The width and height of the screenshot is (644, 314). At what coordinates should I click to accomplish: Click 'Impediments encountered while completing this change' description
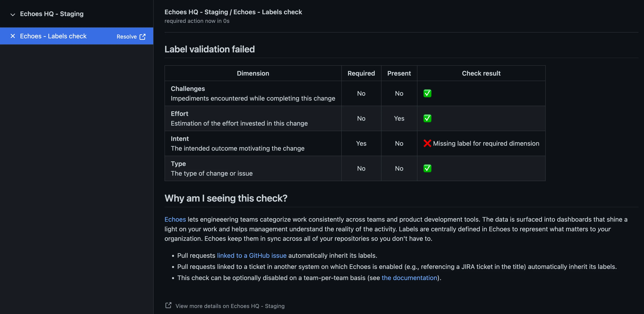(x=253, y=98)
